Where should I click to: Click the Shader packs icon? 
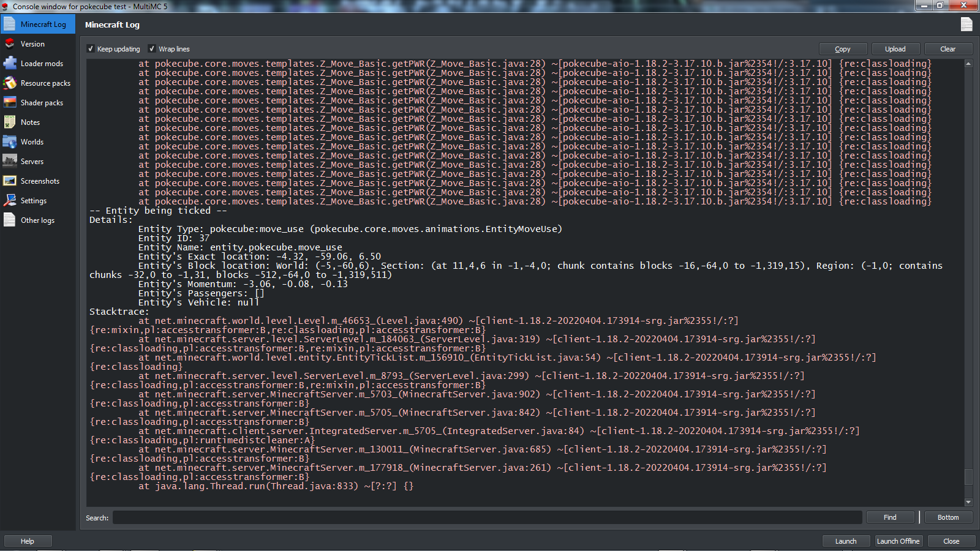10,103
